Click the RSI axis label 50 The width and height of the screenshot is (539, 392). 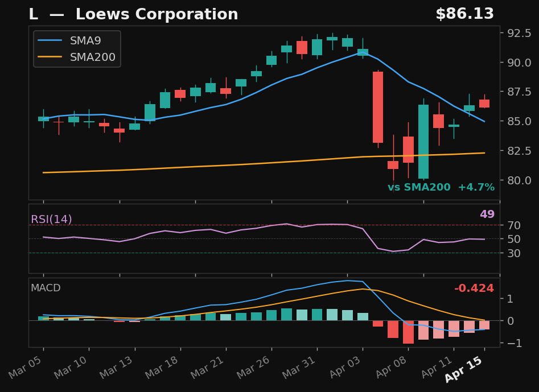pos(514,239)
